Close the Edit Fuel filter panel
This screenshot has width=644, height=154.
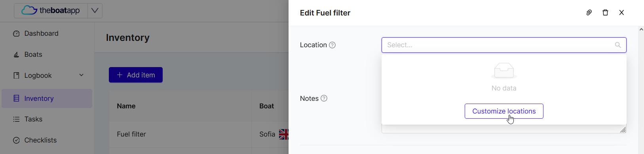click(621, 13)
